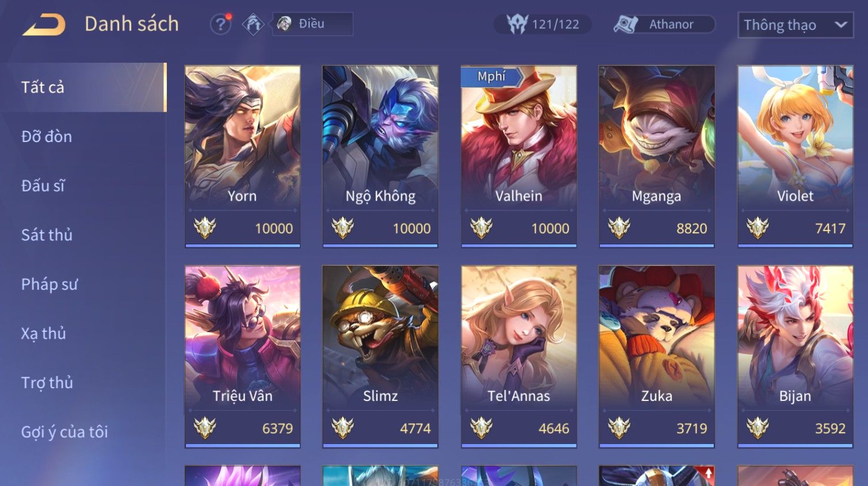The width and height of the screenshot is (868, 486).
Task: Open the Athanor ticket icon
Action: [626, 24]
